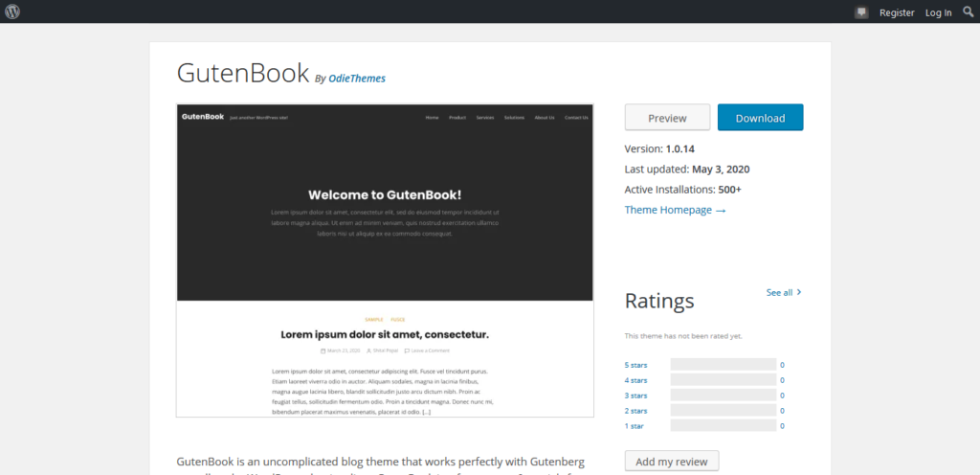Open the search magnifier icon

click(969, 11)
